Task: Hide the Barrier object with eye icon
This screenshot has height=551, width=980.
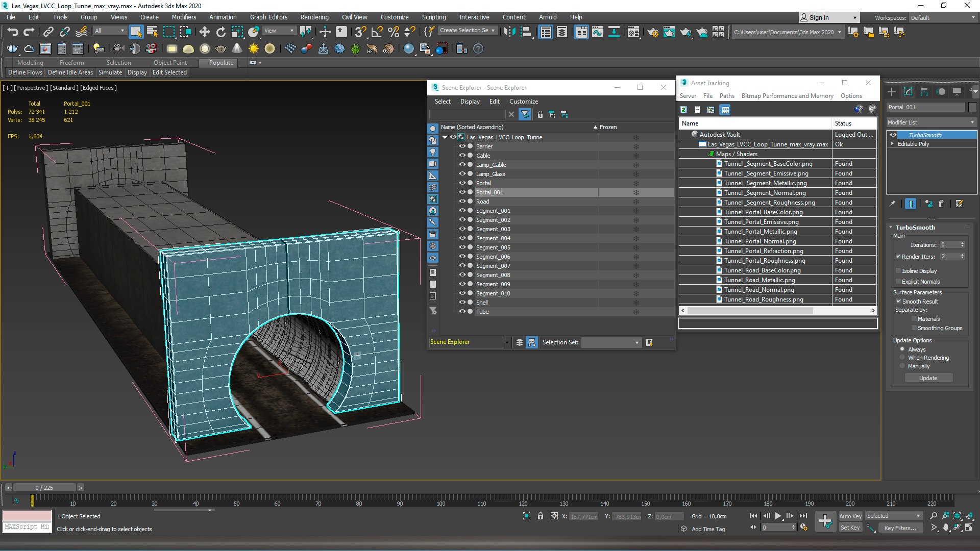Action: 462,146
